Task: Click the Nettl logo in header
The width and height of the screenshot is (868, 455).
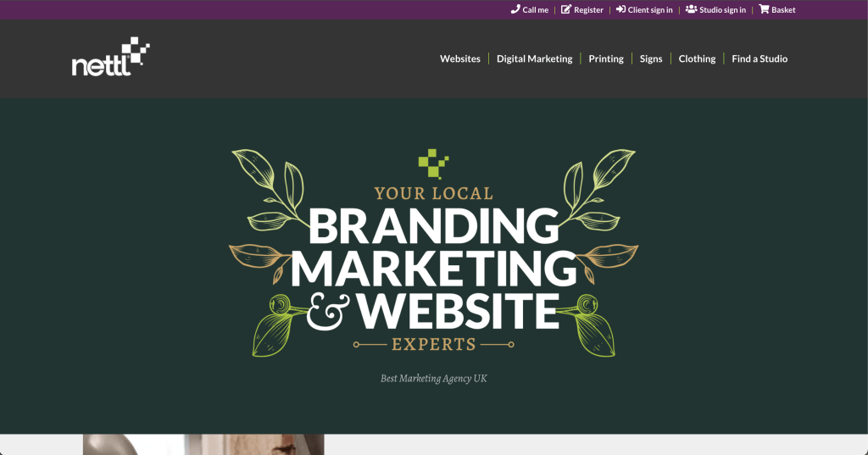Action: click(x=111, y=57)
